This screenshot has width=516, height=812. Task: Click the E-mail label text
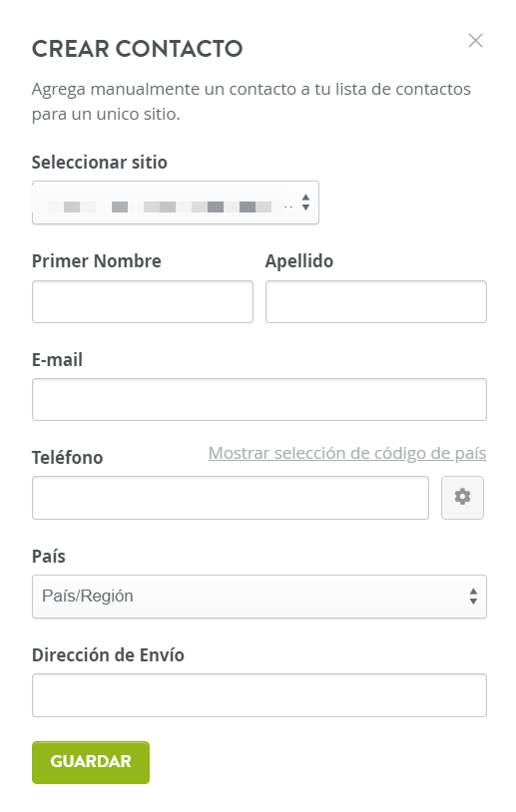pyautogui.click(x=57, y=359)
